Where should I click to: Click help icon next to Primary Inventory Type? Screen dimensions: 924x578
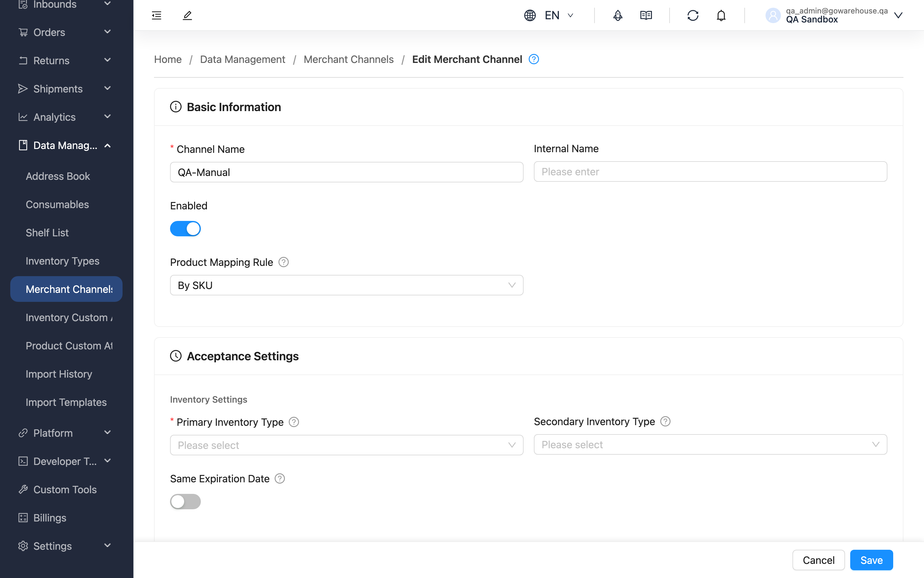pyautogui.click(x=294, y=422)
